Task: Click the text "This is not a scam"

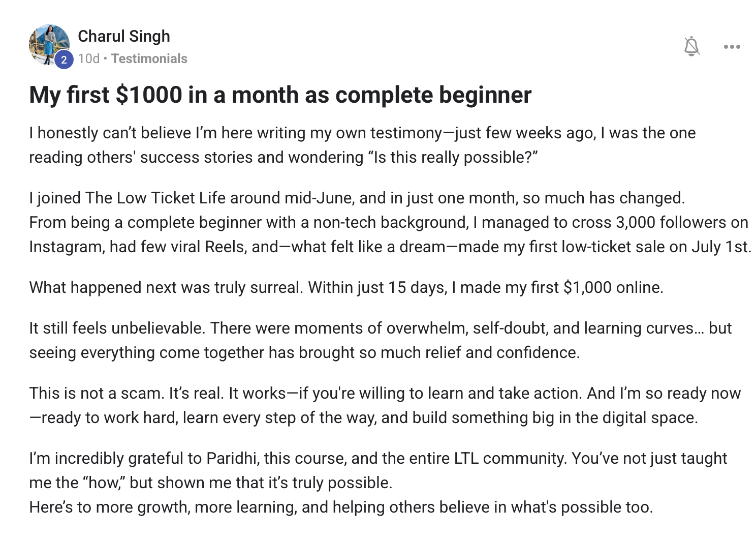Action: (x=96, y=393)
